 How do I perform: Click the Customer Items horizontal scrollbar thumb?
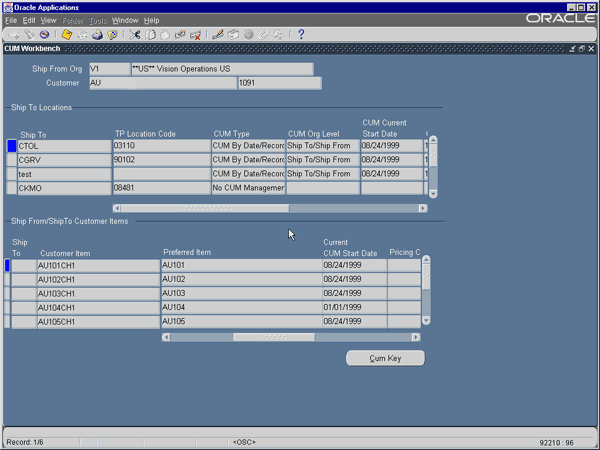[x=274, y=337]
